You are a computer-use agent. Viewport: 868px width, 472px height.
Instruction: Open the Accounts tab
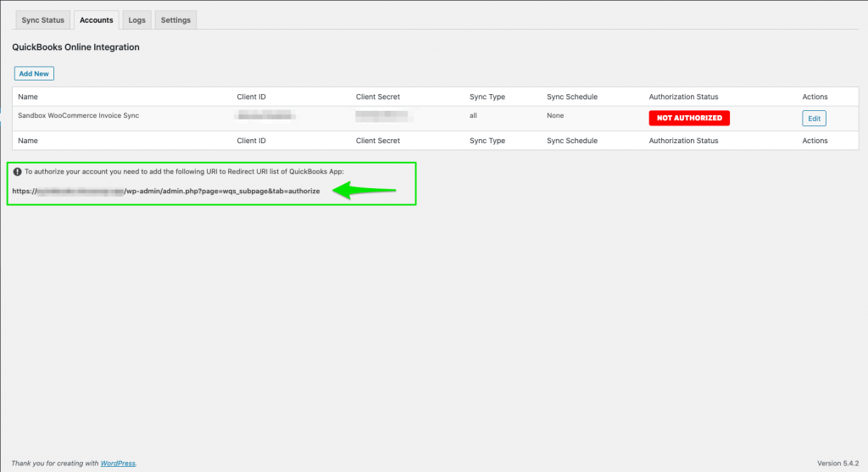point(97,20)
